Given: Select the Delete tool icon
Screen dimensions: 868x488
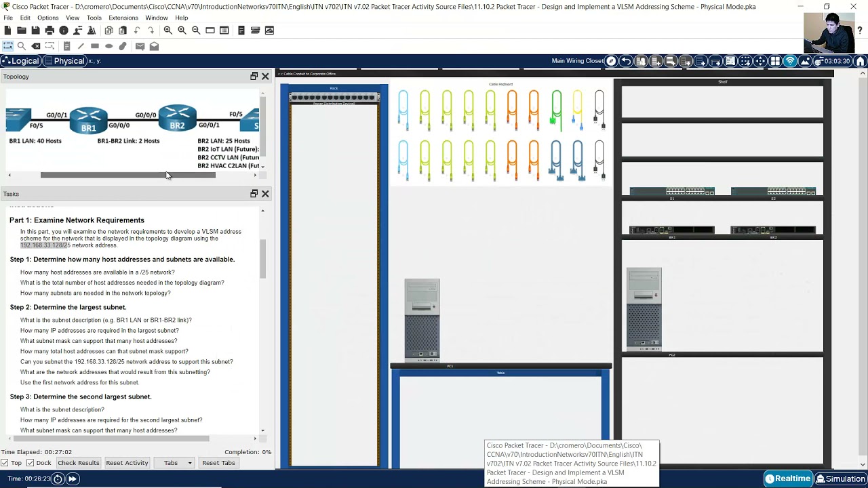Looking at the screenshot, I should tap(36, 46).
